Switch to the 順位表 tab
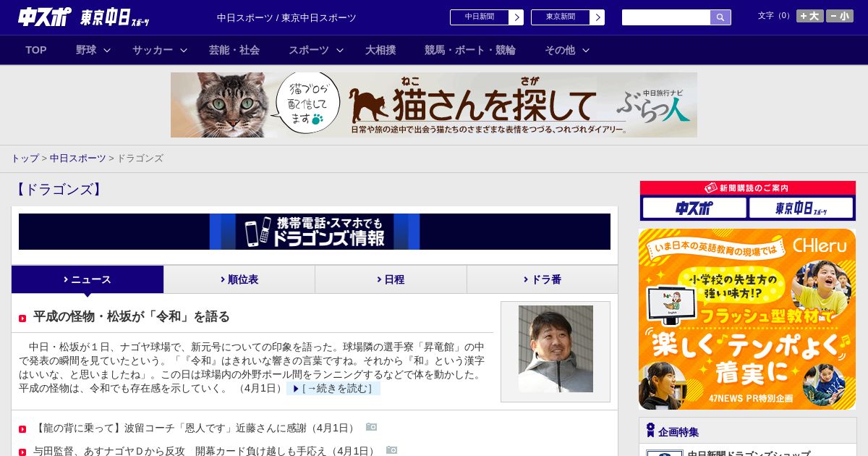Screen dimensions: 868x456 (239, 279)
